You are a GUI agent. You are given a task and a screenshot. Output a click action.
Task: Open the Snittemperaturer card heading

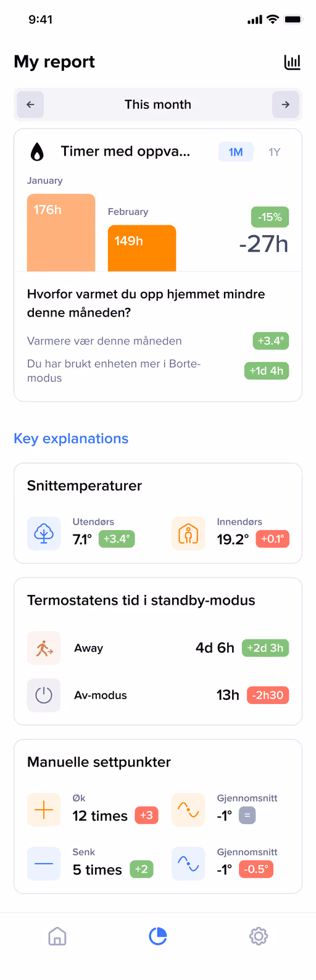pyautogui.click(x=85, y=486)
